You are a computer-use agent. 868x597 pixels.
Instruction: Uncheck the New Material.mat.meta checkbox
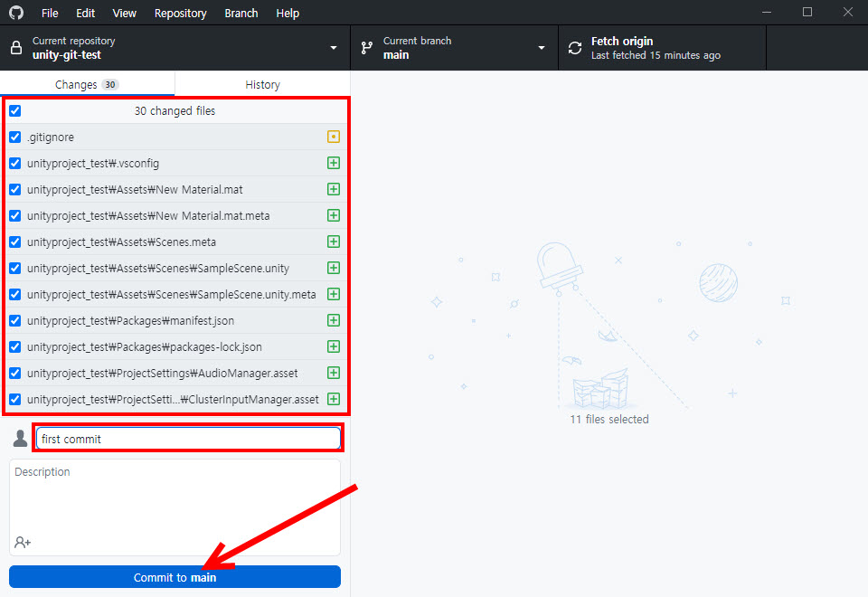click(15, 215)
